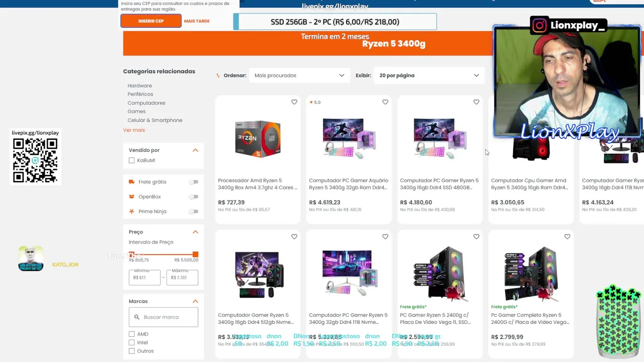Open the Computadores category
The width and height of the screenshot is (644, 362).
146,103
